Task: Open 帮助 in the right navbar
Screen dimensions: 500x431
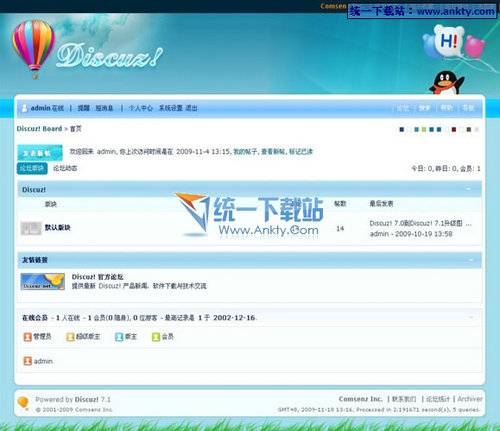Action: 447,108
